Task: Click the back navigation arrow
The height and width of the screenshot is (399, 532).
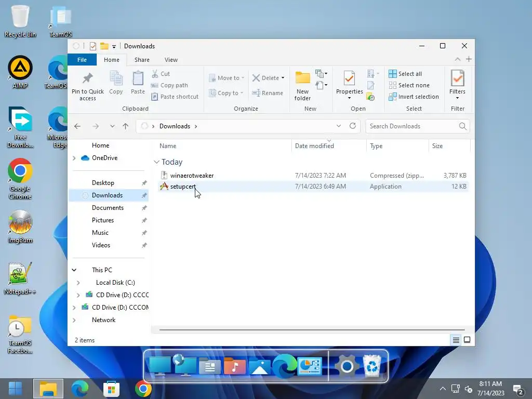Action: coord(77,126)
